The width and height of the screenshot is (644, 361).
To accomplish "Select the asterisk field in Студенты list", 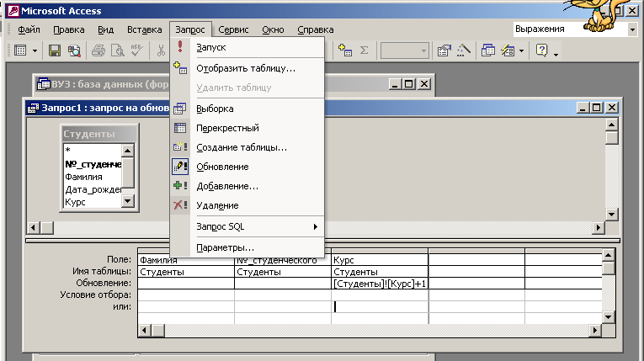I will click(93, 151).
